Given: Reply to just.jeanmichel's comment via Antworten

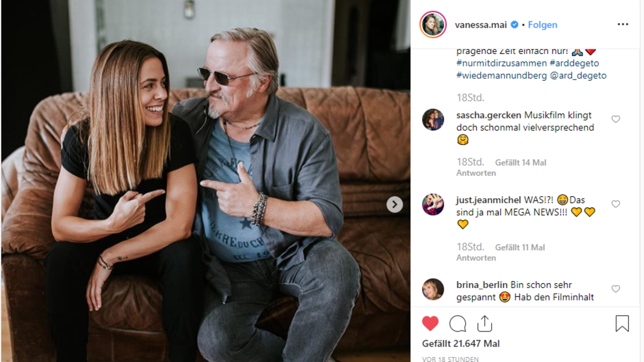Looking at the screenshot, I should [x=476, y=258].
